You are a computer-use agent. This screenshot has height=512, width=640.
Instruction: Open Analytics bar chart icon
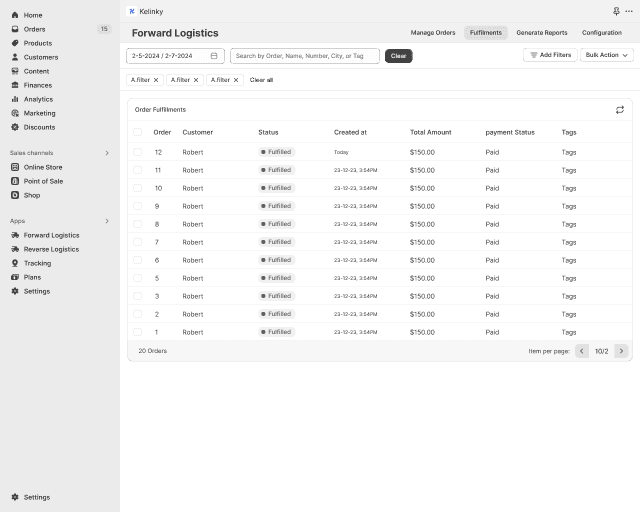pos(15,99)
